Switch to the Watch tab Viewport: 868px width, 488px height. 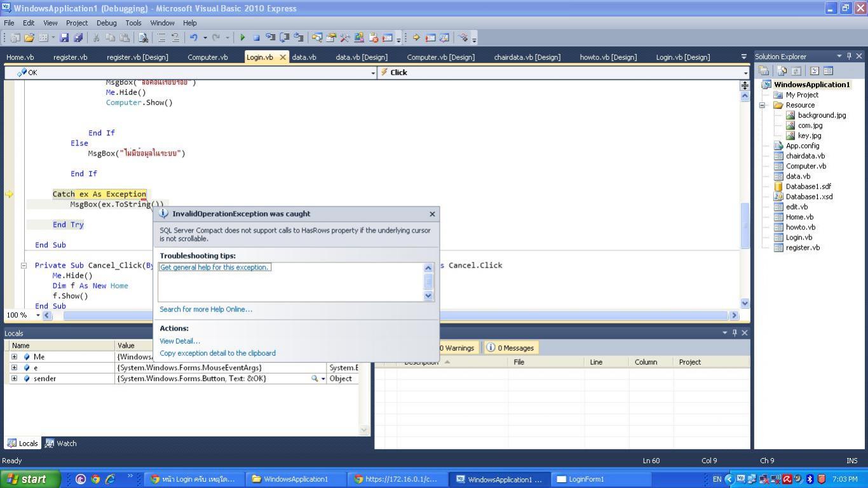pyautogui.click(x=60, y=444)
